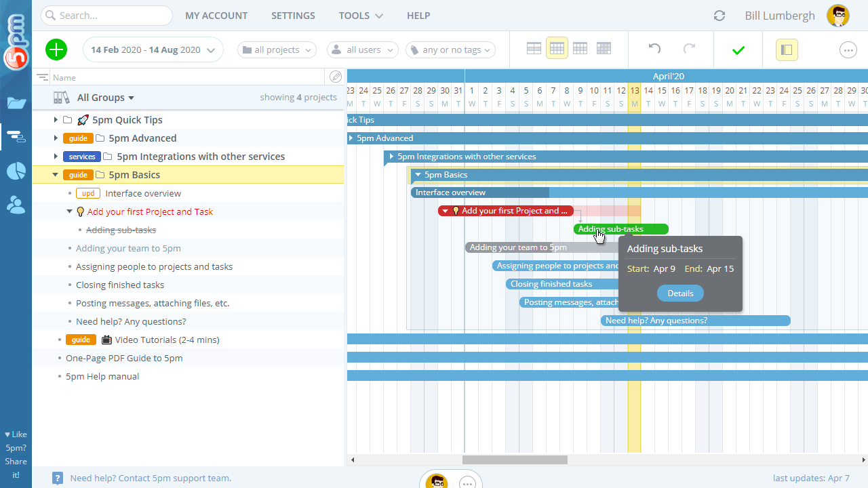Open the date range dropdown 14 Feb - 14 Aug

pyautogui.click(x=153, y=49)
